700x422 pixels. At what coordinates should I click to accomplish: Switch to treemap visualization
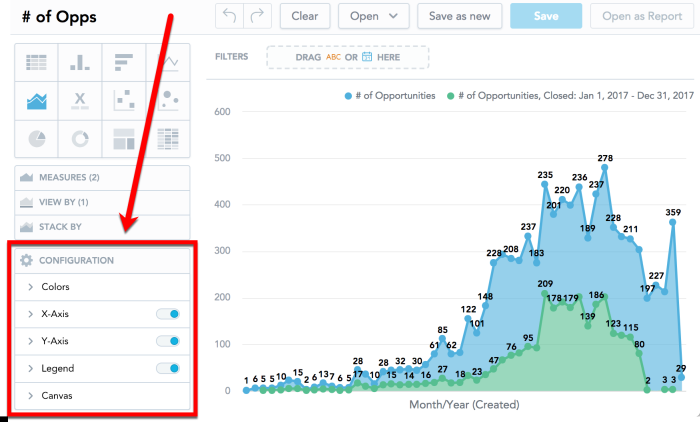[x=124, y=138]
